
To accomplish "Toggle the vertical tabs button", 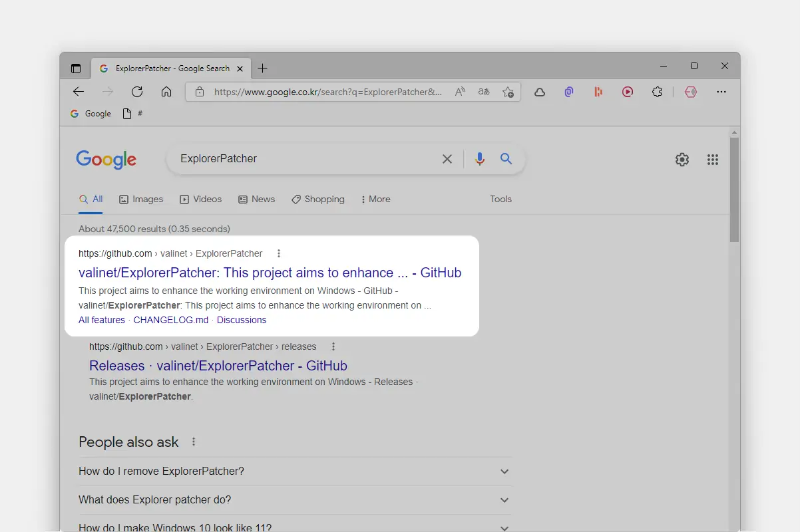I will point(76,68).
